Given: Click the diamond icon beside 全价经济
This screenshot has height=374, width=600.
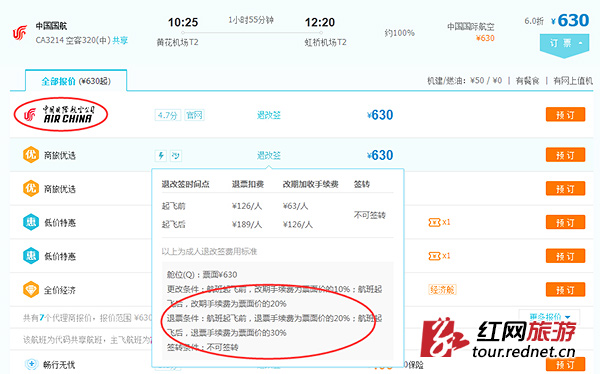Looking at the screenshot, I should pos(31,290).
